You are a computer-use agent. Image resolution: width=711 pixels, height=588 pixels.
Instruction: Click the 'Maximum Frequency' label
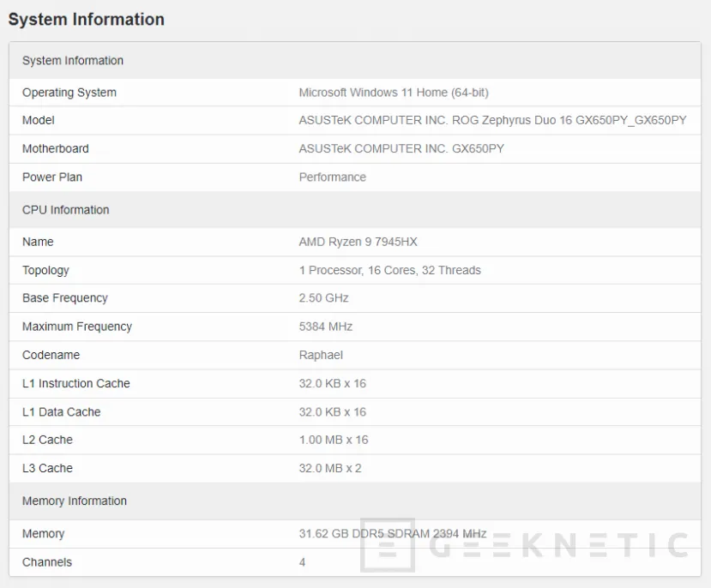77,327
